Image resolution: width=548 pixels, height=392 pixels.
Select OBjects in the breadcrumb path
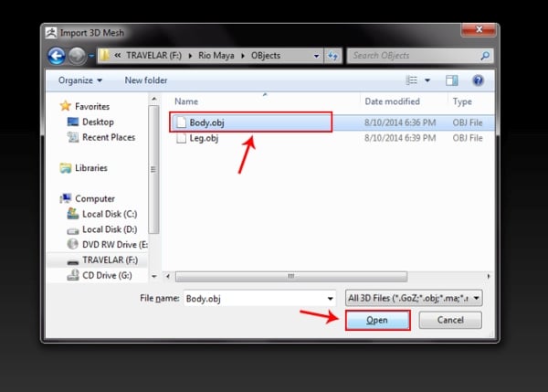pyautogui.click(x=266, y=56)
